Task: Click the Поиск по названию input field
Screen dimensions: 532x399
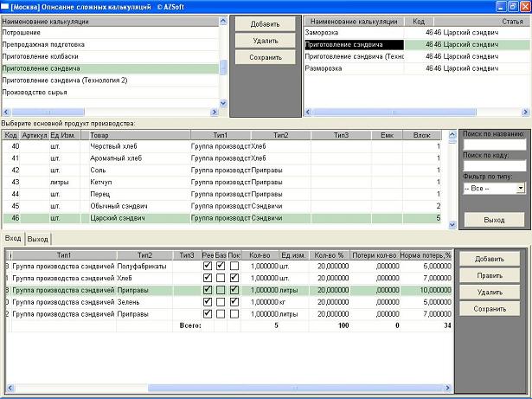Action: click(x=494, y=145)
